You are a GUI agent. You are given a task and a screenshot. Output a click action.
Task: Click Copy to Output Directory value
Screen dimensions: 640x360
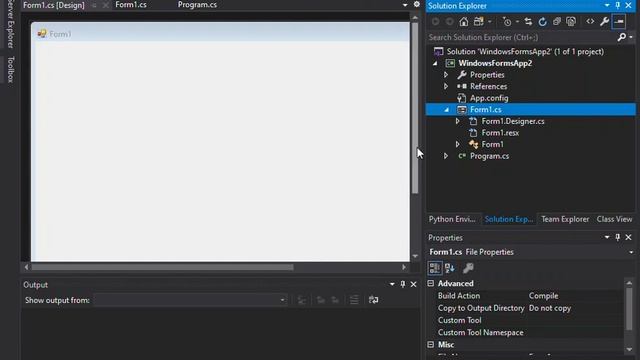point(550,308)
